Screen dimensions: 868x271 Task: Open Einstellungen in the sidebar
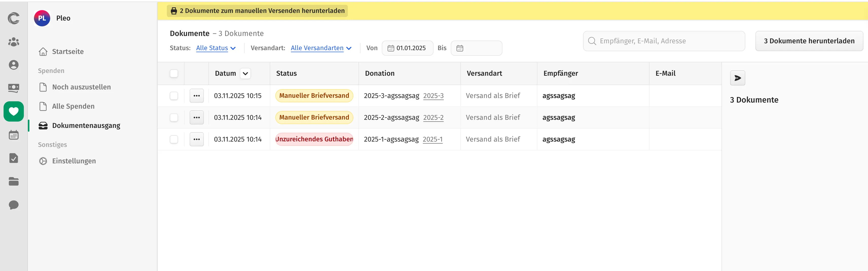pos(74,161)
